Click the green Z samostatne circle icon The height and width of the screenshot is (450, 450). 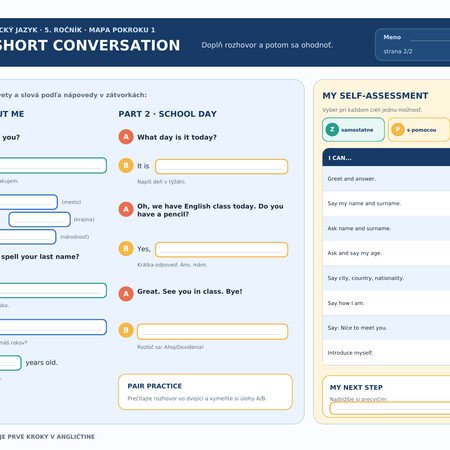(332, 130)
